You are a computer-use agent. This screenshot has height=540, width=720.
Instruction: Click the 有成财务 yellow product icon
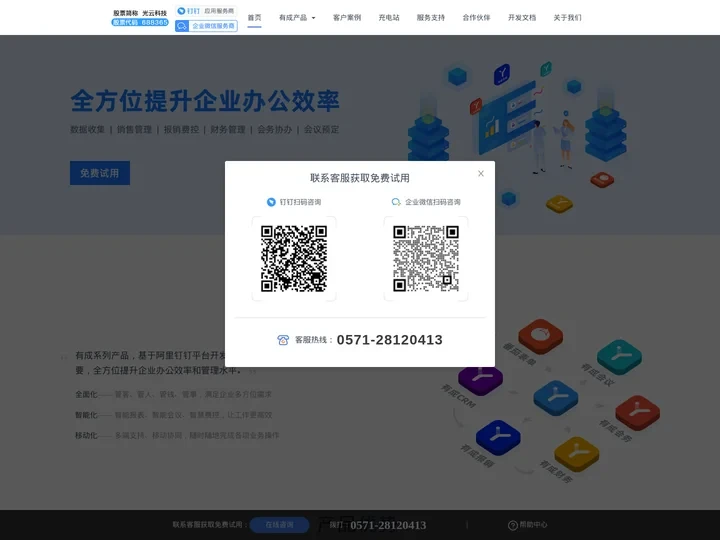(577, 454)
